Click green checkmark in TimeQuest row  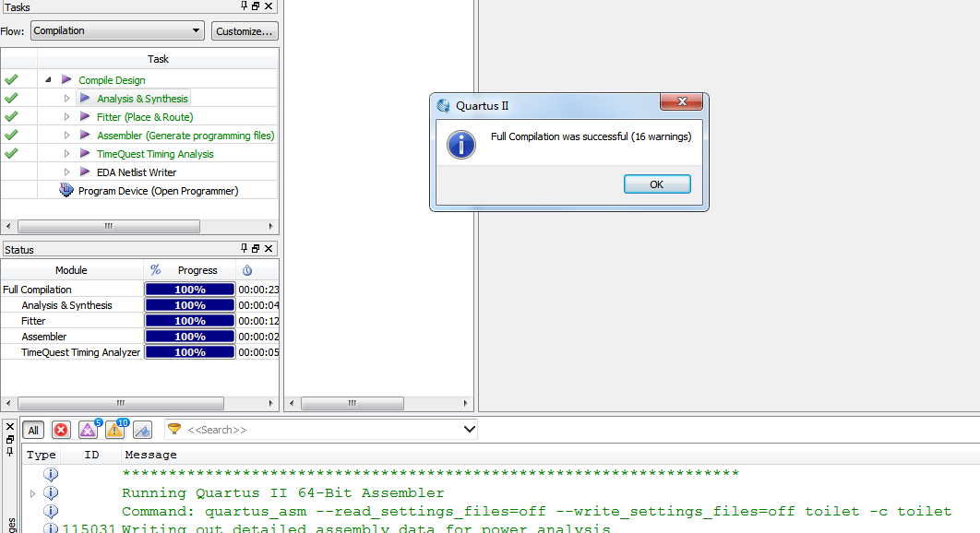11,154
